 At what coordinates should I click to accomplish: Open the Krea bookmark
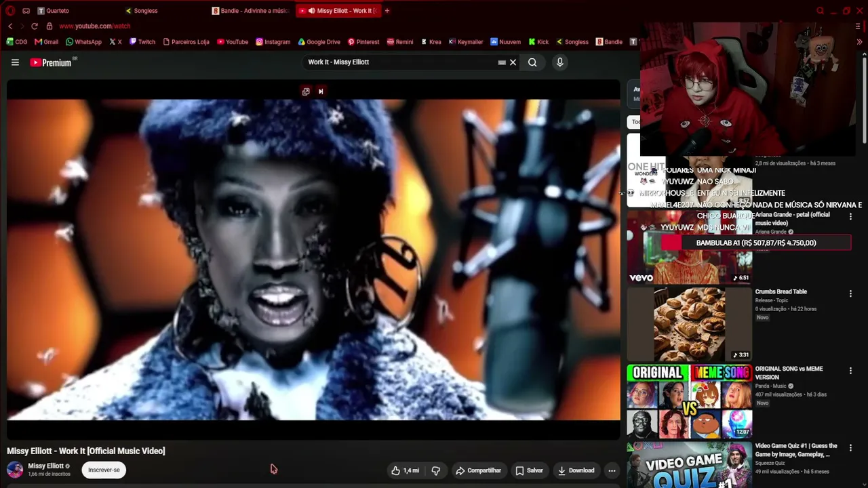coord(431,42)
